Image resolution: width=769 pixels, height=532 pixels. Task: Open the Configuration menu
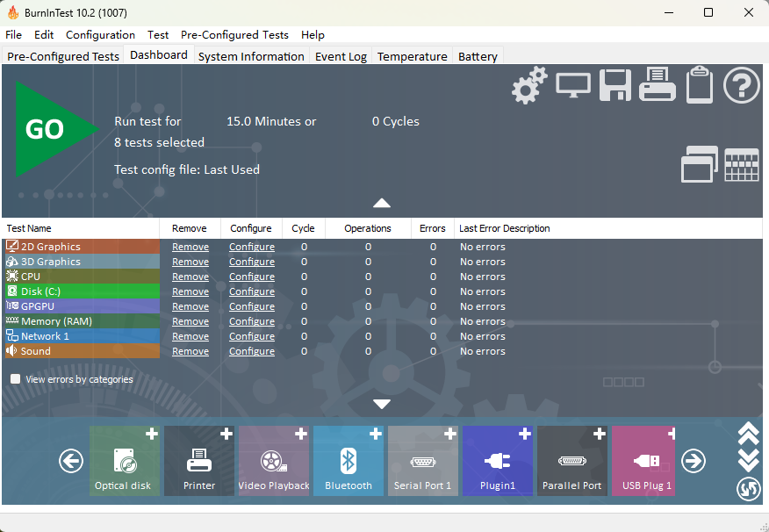pyautogui.click(x=100, y=35)
